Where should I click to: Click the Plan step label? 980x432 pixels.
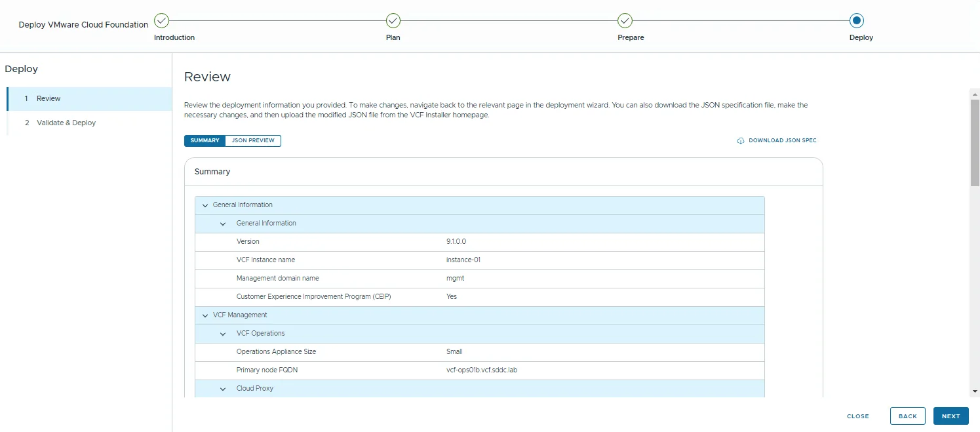coord(393,38)
